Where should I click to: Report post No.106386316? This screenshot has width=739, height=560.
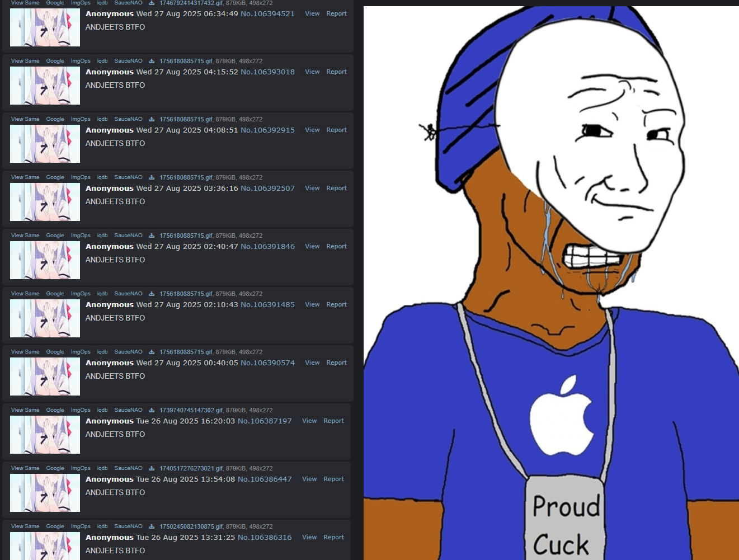[x=333, y=537]
